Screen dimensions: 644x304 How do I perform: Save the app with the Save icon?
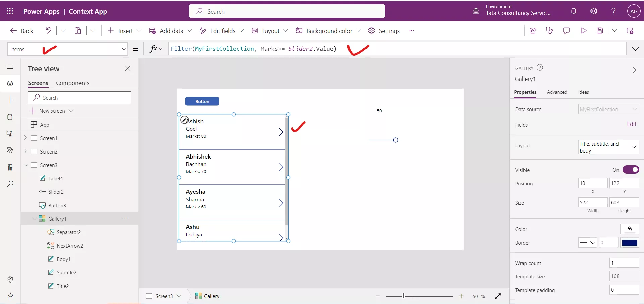click(x=600, y=30)
